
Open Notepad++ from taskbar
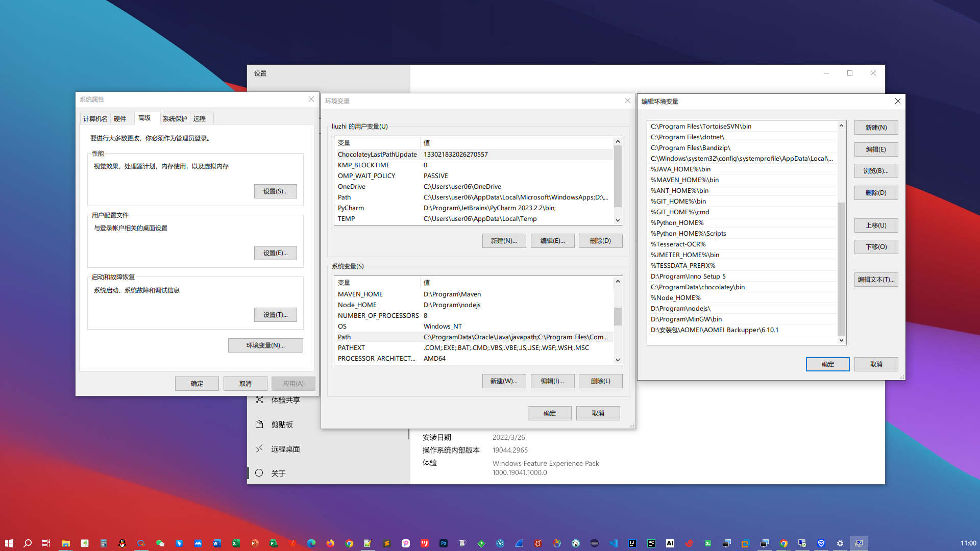[367, 543]
